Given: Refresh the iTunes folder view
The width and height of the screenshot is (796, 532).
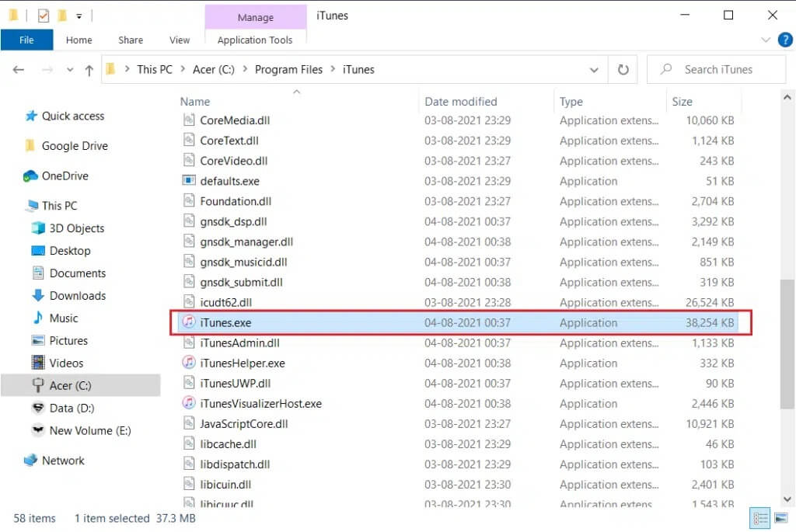Looking at the screenshot, I should coord(623,69).
